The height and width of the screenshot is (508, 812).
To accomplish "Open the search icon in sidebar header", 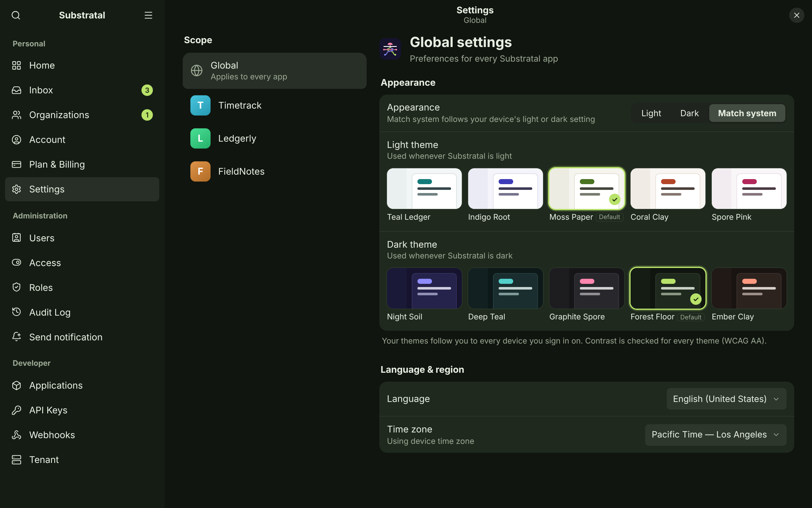I will (x=16, y=15).
